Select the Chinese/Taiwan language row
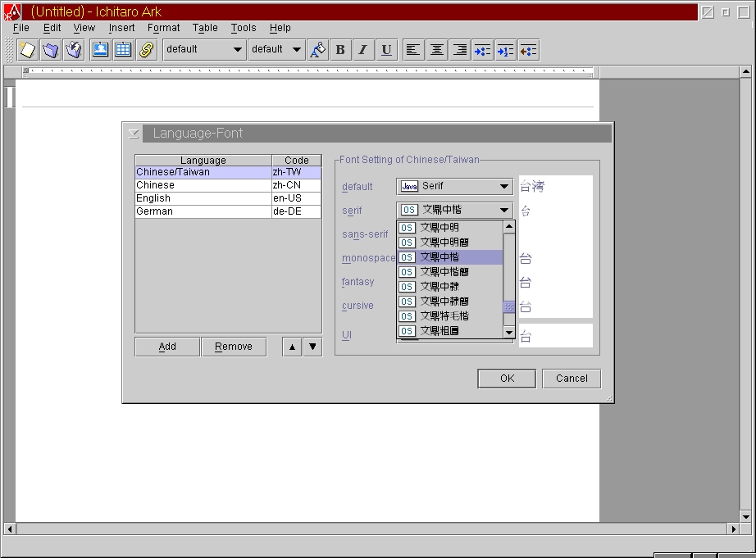This screenshot has height=558, width=756. click(x=228, y=172)
